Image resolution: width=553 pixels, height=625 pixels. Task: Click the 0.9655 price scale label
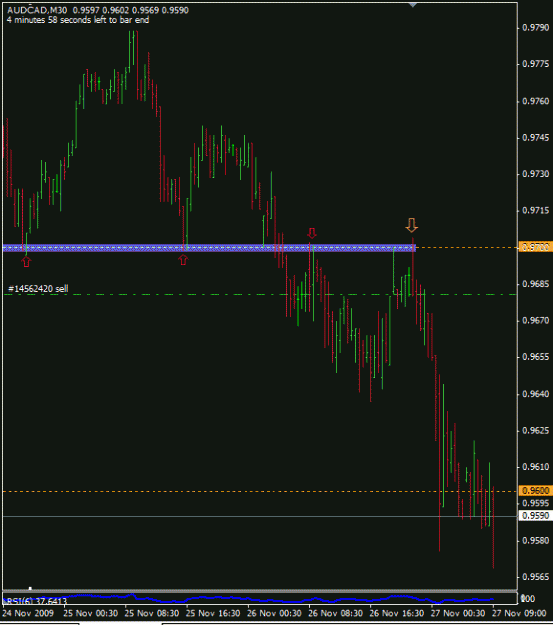[x=535, y=357]
